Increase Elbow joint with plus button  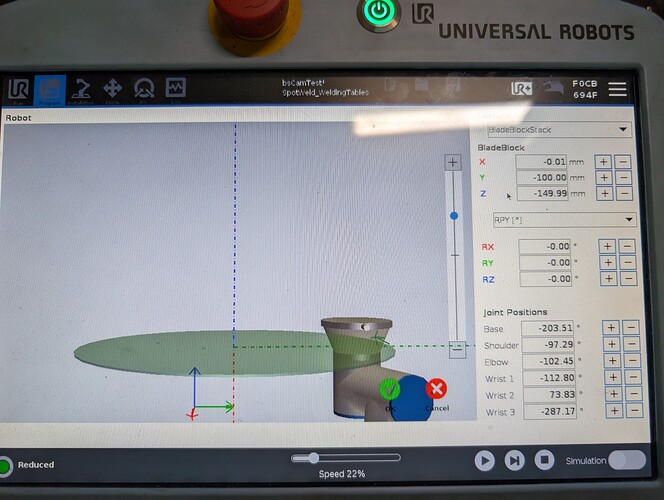coord(612,361)
